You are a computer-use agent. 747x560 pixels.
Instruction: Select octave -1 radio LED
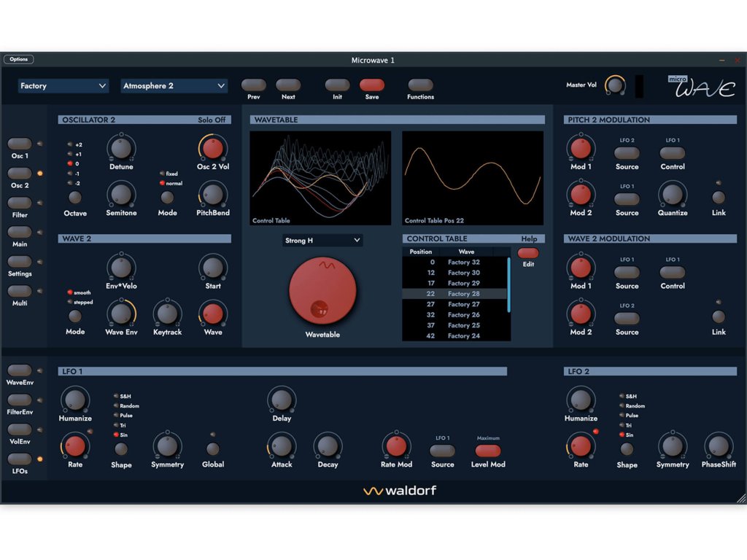click(70, 174)
